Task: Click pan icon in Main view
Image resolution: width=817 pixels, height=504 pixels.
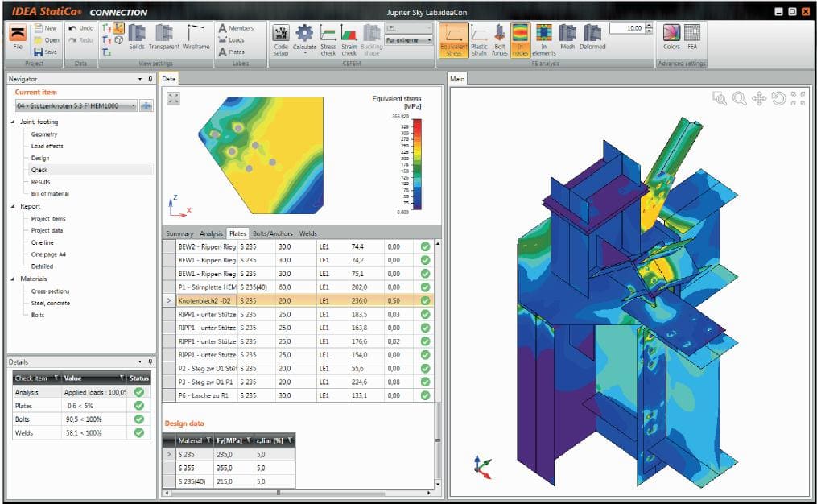Action: tap(759, 98)
